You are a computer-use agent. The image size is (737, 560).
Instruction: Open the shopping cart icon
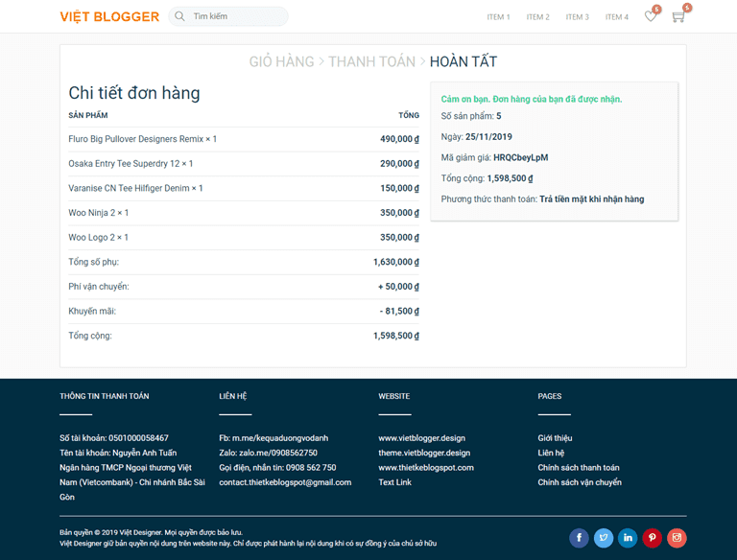pos(678,17)
